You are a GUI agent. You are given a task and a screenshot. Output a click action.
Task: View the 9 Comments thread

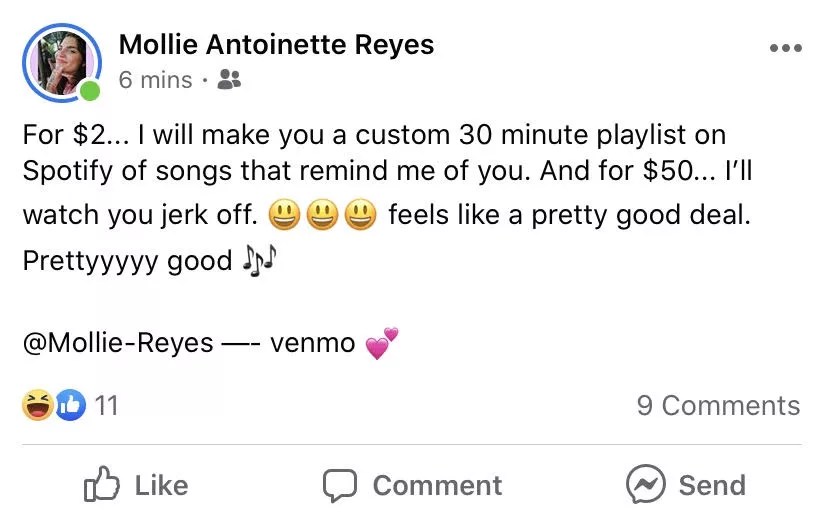[x=718, y=405]
